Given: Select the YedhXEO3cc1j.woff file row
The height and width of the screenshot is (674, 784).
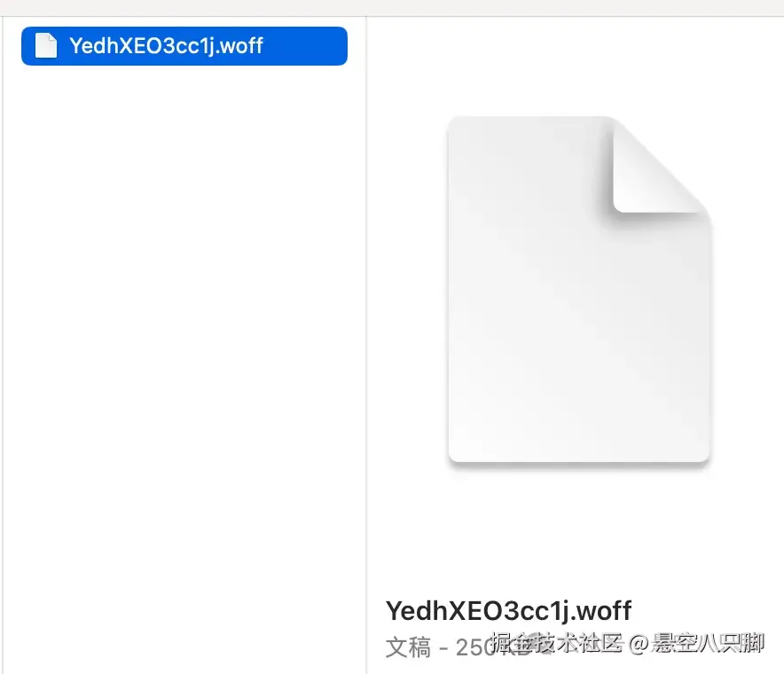Looking at the screenshot, I should pos(184,46).
